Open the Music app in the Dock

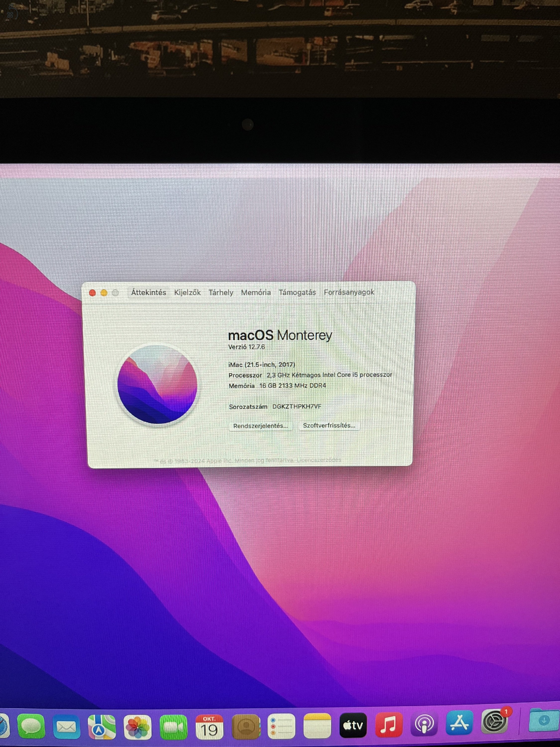[x=389, y=725]
